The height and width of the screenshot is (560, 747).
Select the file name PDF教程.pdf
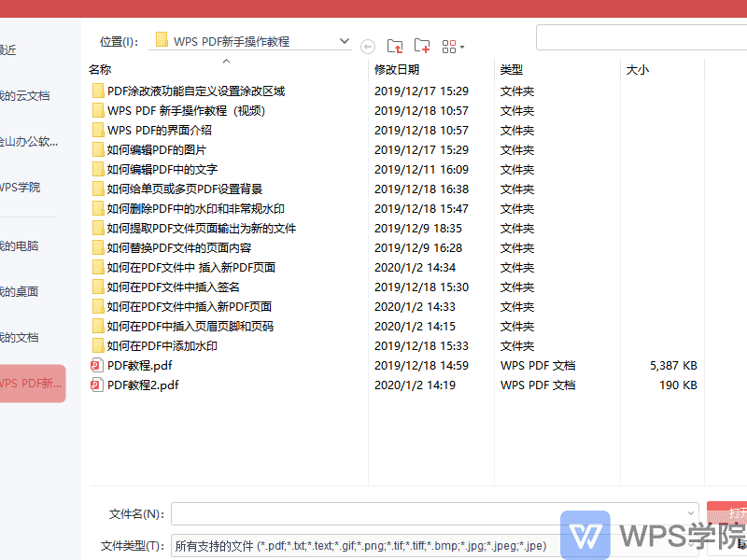[x=139, y=366]
